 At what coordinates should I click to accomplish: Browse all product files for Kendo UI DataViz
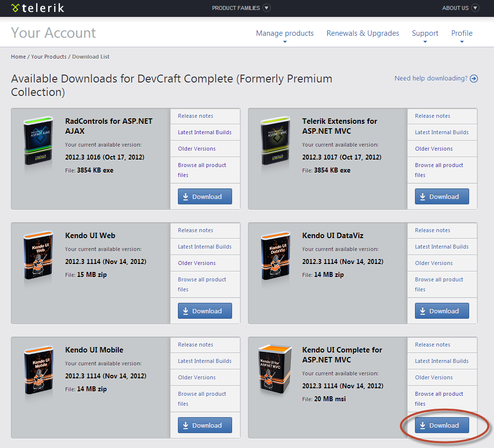[439, 284]
